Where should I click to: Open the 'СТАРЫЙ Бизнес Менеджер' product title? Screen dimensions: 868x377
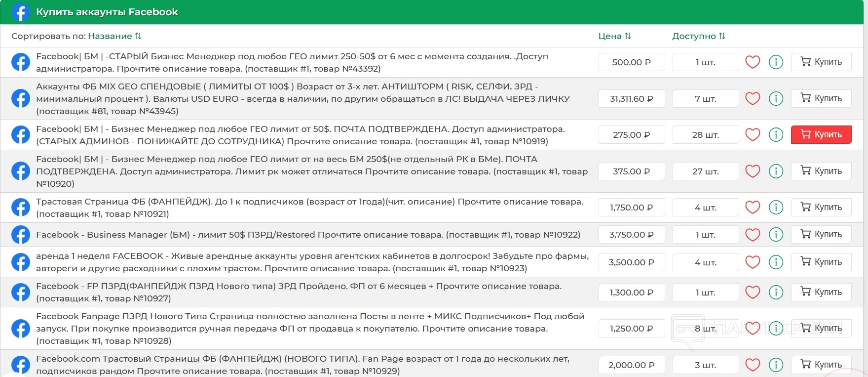[x=292, y=62]
